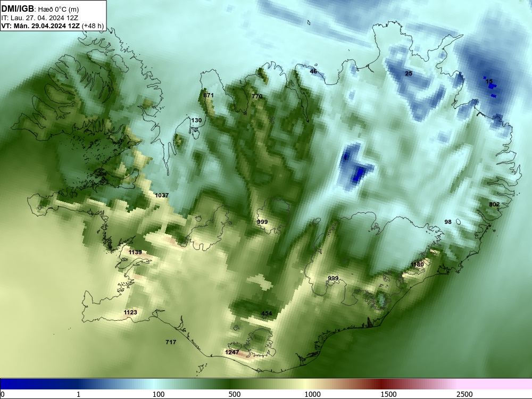This screenshot has width=532, height=399.
Task: Click the 2500 label on color scale
Action: point(464,394)
